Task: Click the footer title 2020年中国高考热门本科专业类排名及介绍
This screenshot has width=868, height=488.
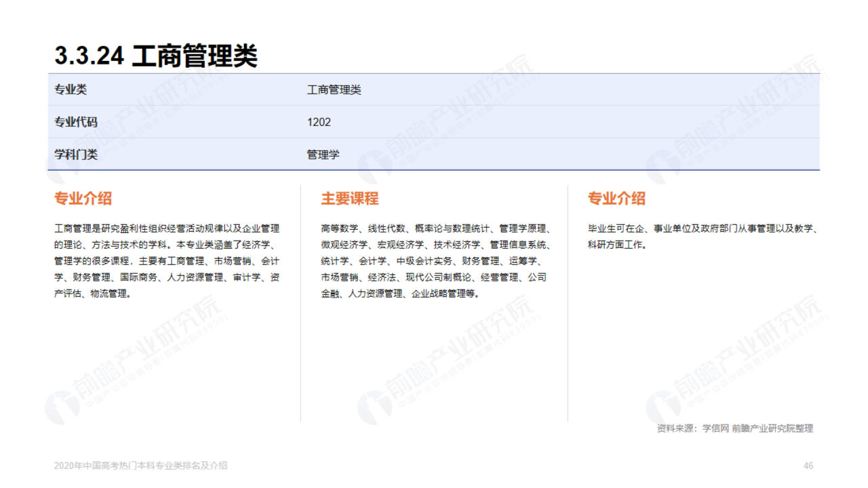Action: [x=141, y=466]
